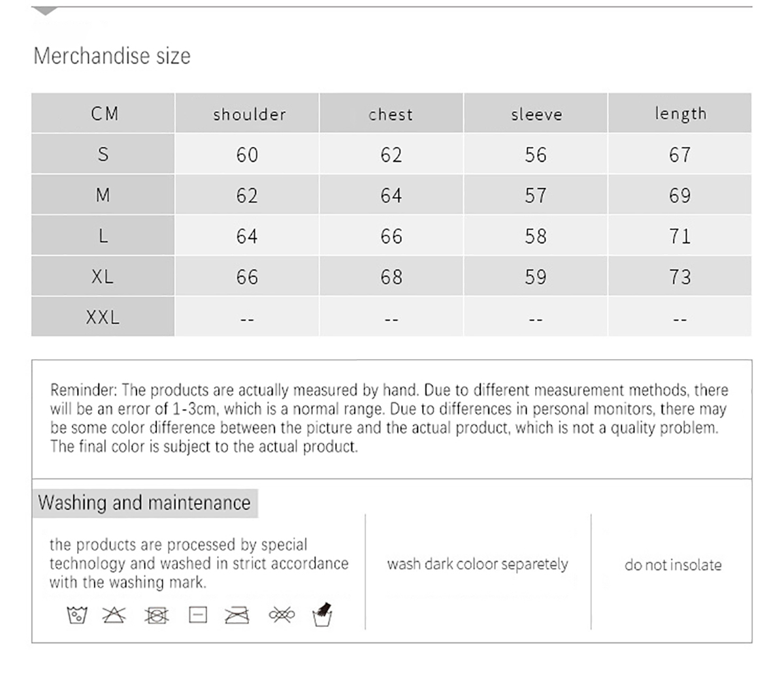Click the S size length value 67

[x=679, y=155]
